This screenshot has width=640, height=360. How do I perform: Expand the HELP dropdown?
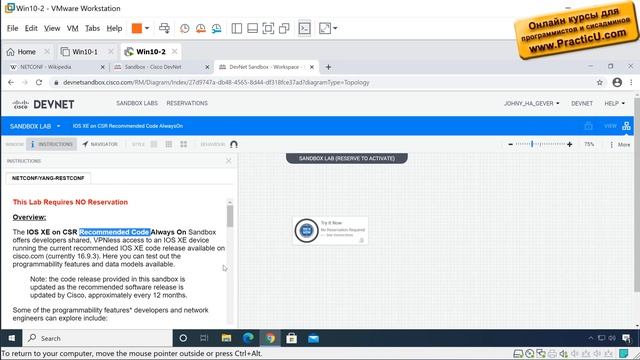[x=614, y=104]
